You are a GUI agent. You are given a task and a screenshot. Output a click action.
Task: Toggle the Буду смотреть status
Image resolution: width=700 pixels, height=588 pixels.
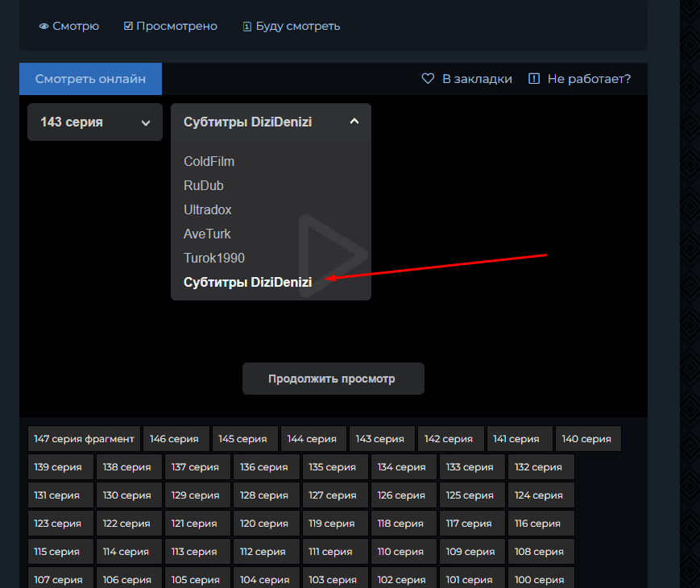pyautogui.click(x=292, y=27)
